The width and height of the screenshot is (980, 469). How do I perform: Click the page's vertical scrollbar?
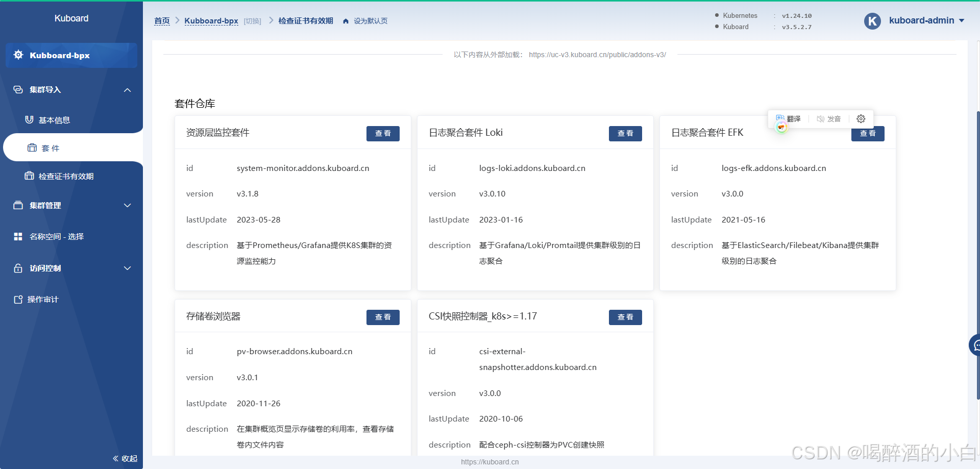(x=977, y=255)
